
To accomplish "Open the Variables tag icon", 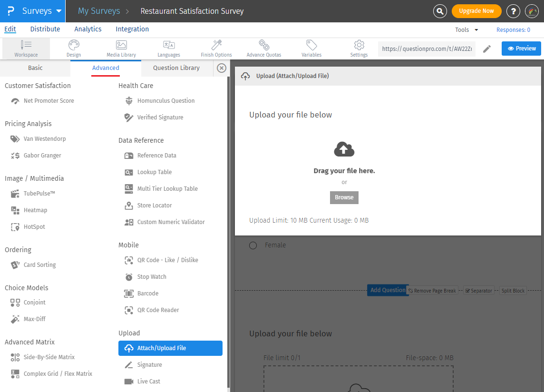I will [x=311, y=49].
